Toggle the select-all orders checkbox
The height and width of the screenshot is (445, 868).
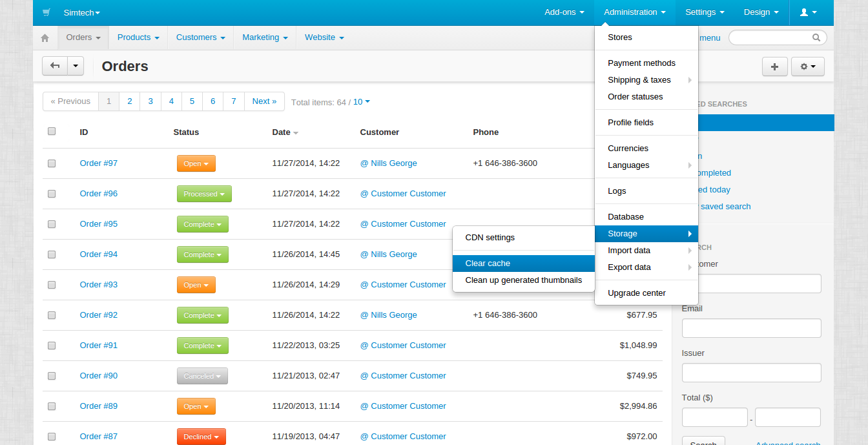[52, 131]
